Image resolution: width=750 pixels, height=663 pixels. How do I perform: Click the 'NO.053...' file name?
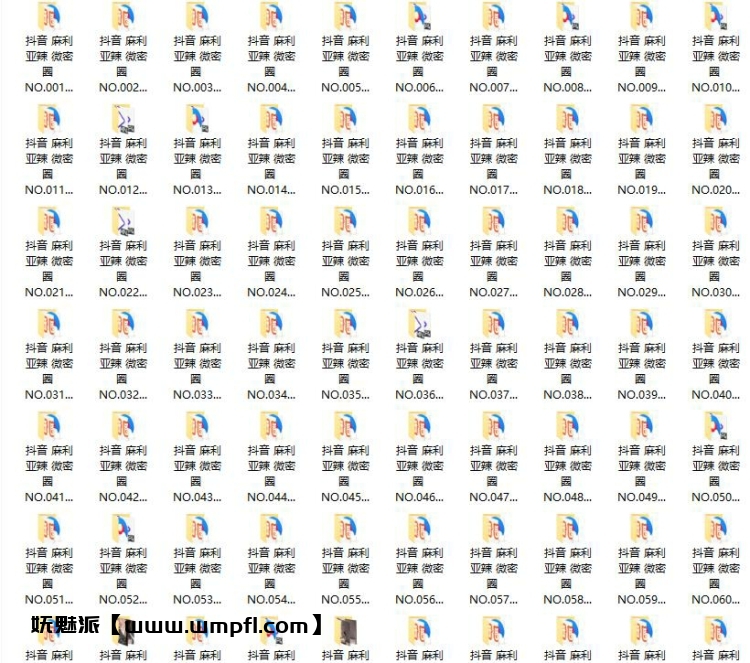[x=197, y=599]
